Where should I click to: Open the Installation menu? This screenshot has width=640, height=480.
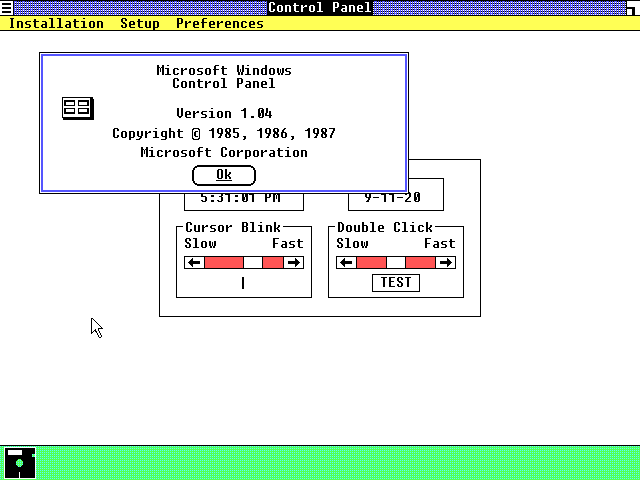point(56,24)
